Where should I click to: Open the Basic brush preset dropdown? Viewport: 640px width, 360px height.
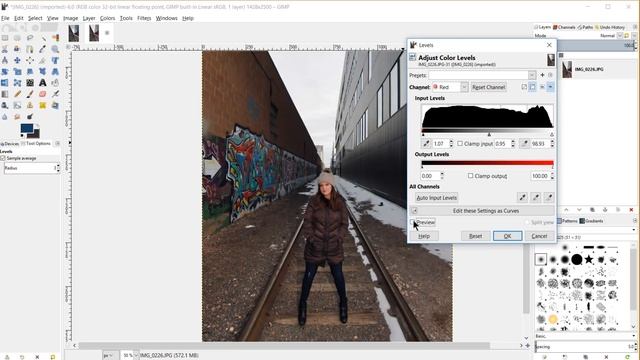pyautogui.click(x=633, y=336)
